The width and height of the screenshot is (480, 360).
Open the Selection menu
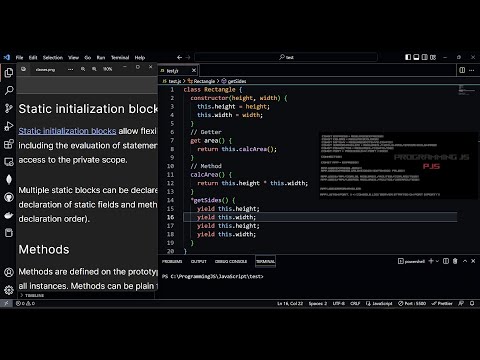point(53,57)
